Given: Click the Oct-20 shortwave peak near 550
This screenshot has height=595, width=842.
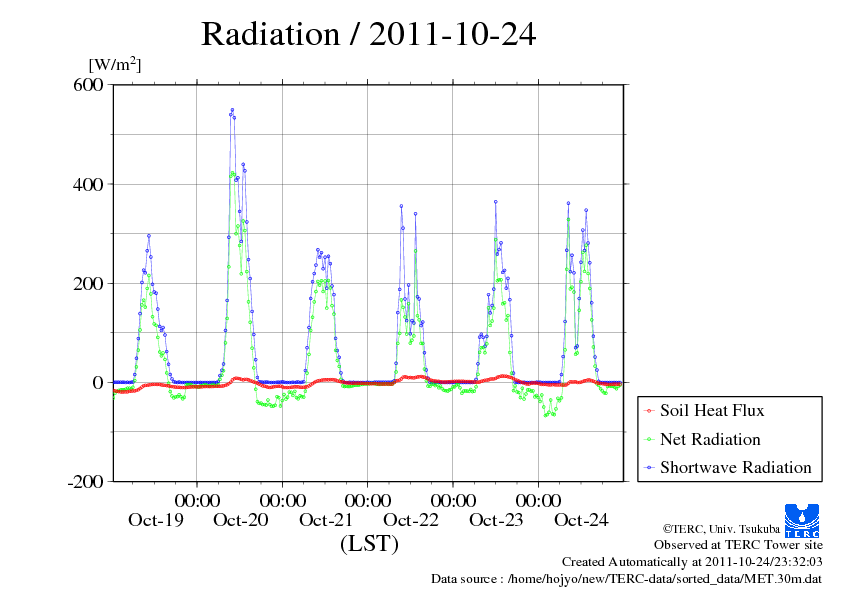Looking at the screenshot, I should pos(232,110).
